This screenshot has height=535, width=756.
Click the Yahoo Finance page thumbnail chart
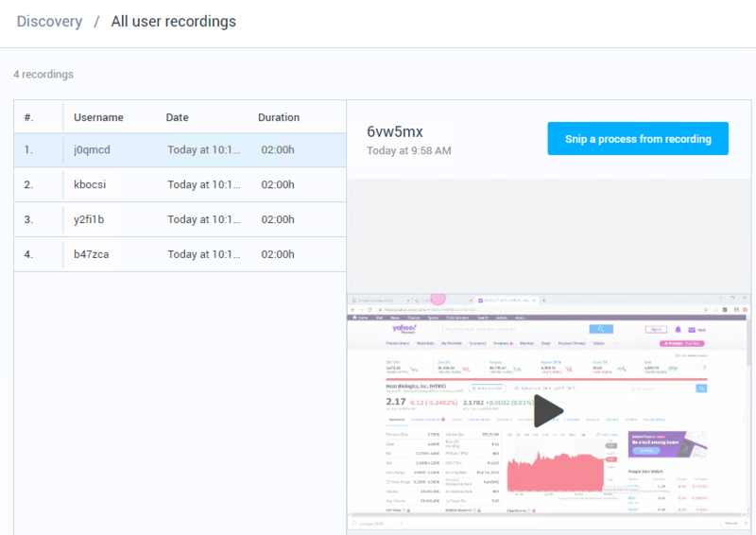(x=556, y=471)
